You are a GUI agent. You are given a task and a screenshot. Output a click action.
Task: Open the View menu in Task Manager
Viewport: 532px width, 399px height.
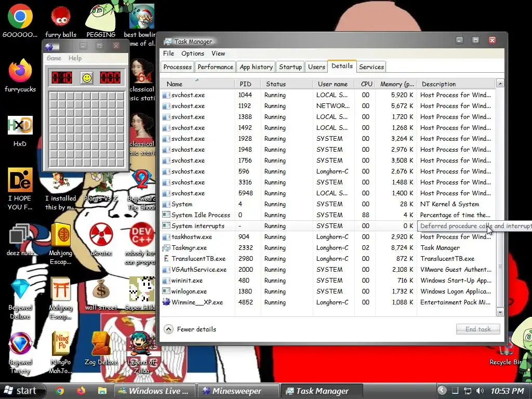click(218, 54)
